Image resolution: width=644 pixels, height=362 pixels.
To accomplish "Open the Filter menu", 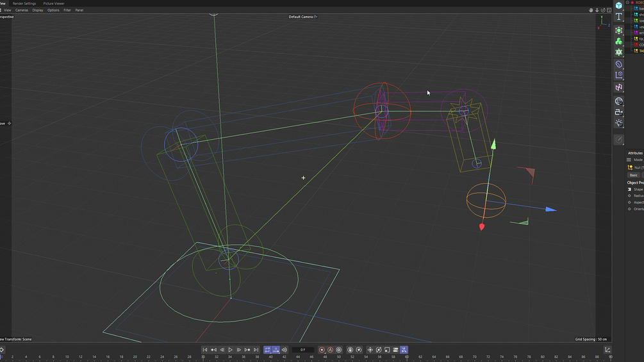I will click(x=67, y=10).
